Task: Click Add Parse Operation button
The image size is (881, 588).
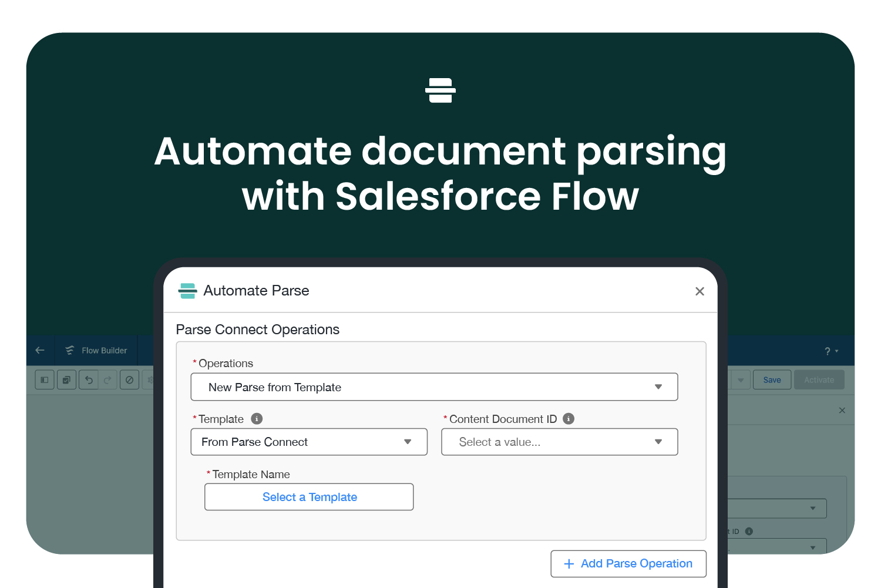Action: (x=628, y=564)
